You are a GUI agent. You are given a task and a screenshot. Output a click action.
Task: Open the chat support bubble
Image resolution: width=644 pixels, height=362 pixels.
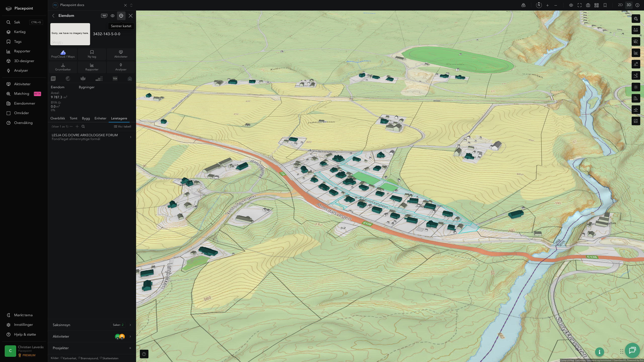[x=632, y=350]
